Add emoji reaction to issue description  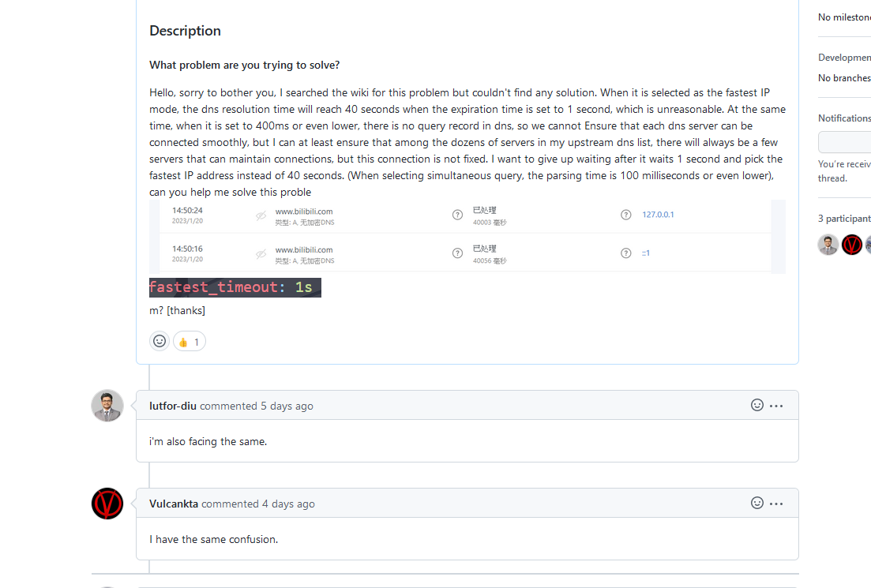point(160,341)
